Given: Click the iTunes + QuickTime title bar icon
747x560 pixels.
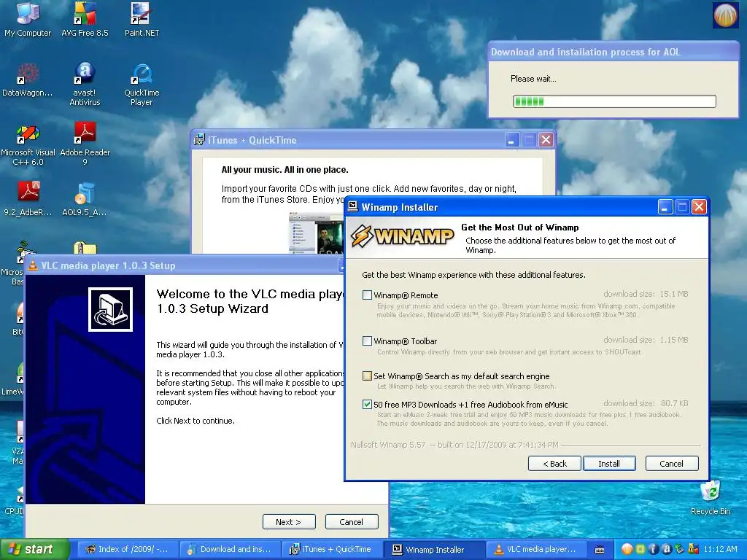Looking at the screenshot, I should [199, 140].
